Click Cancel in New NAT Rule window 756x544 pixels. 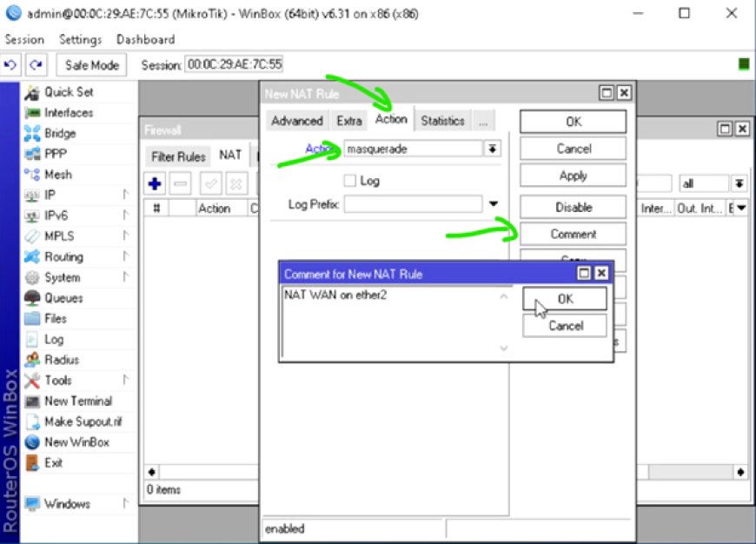pyautogui.click(x=574, y=149)
